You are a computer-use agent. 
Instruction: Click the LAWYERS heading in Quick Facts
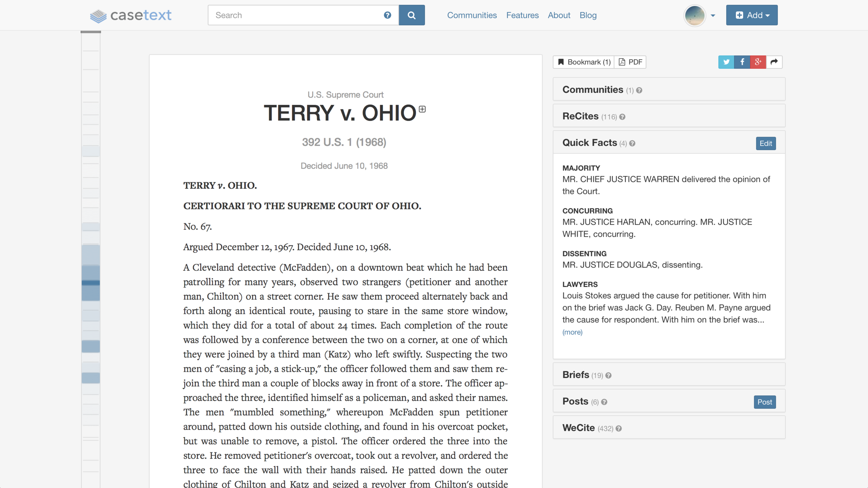pos(580,285)
